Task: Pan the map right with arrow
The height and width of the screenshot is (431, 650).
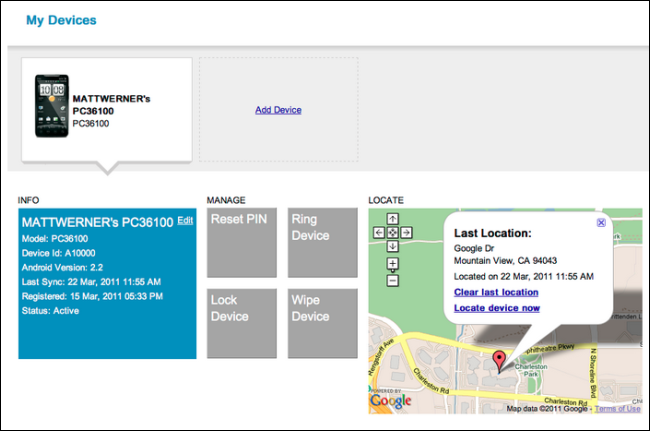Action: pos(406,232)
